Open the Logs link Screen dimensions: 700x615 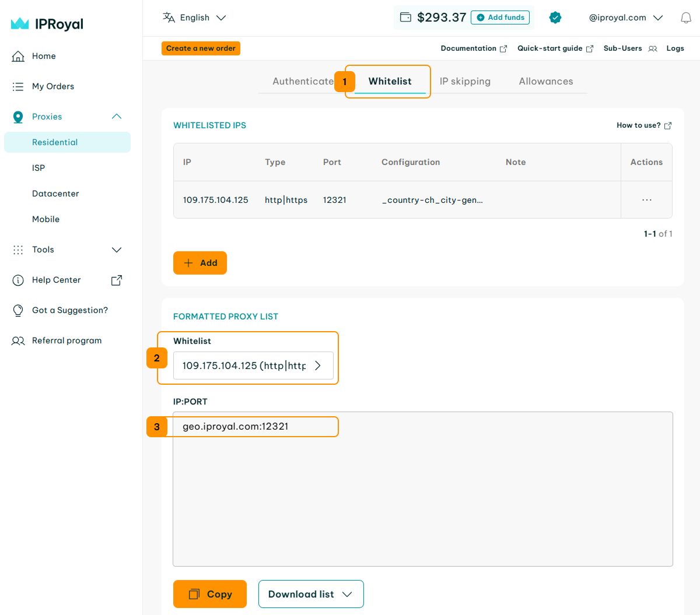[675, 48]
